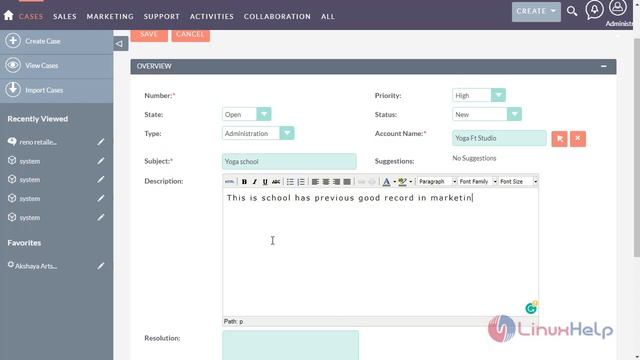This screenshot has height=360, width=640.
Task: Collapse the OVERVIEW panel minus button
Action: pyautogui.click(x=604, y=66)
